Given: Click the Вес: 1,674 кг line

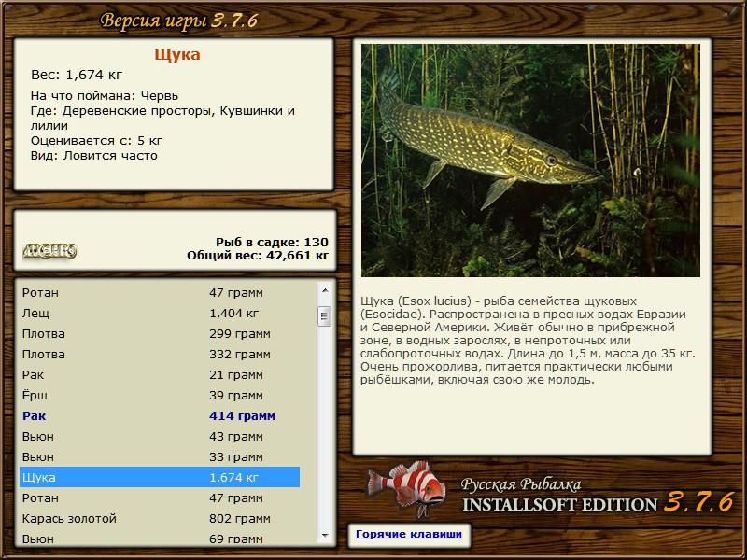Looking at the screenshot, I should pos(77,75).
